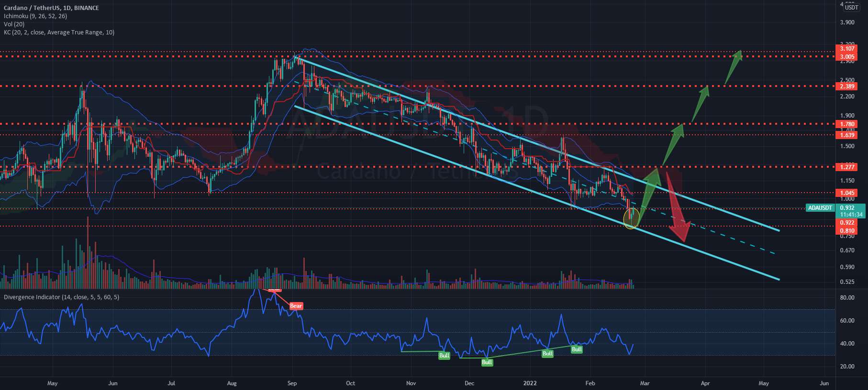Select the 0.810 support price label

[x=847, y=231]
